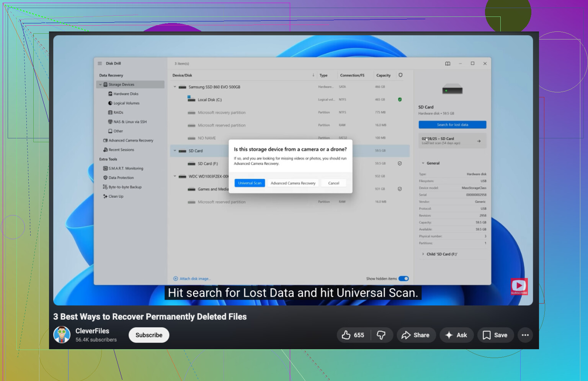
Task: Select Logical Volumes in the sidebar
Action: (x=124, y=103)
